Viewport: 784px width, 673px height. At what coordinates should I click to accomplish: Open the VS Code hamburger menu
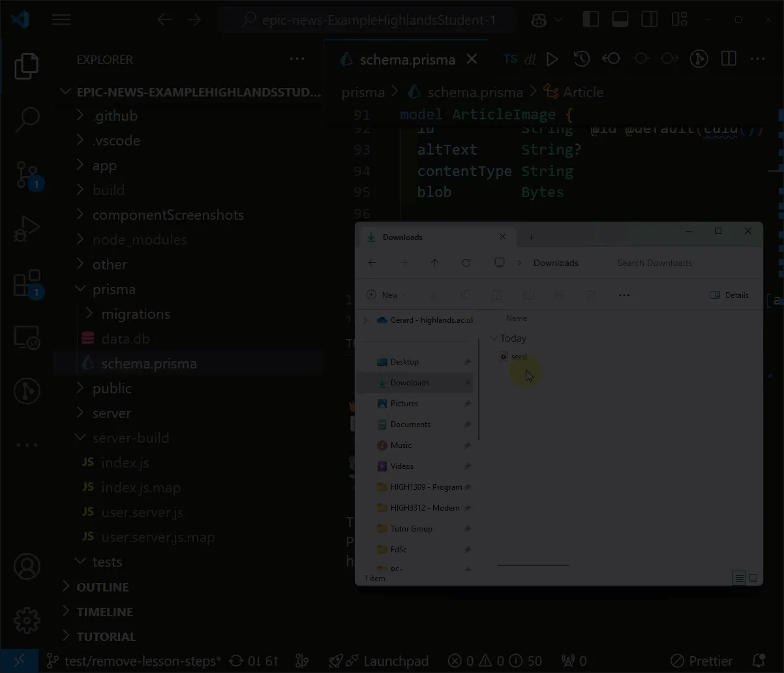point(61,20)
